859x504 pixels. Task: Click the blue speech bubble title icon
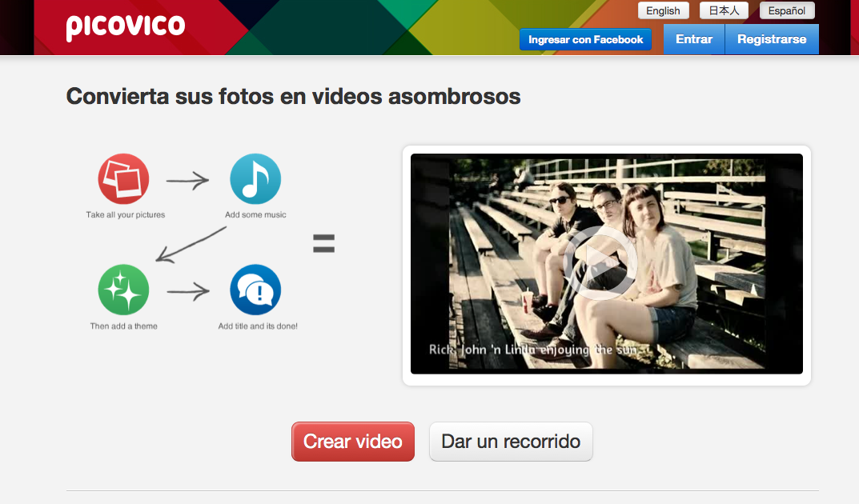(255, 290)
